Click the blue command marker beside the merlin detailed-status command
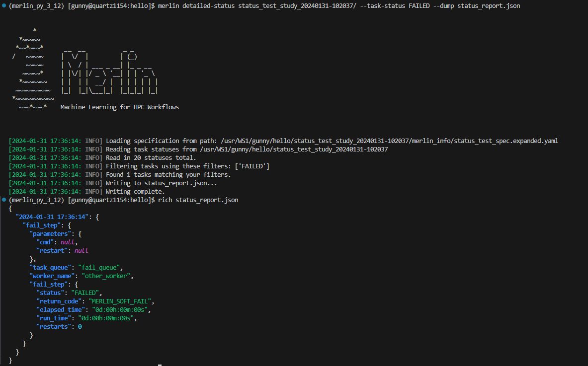The image size is (588, 366). (4, 5)
